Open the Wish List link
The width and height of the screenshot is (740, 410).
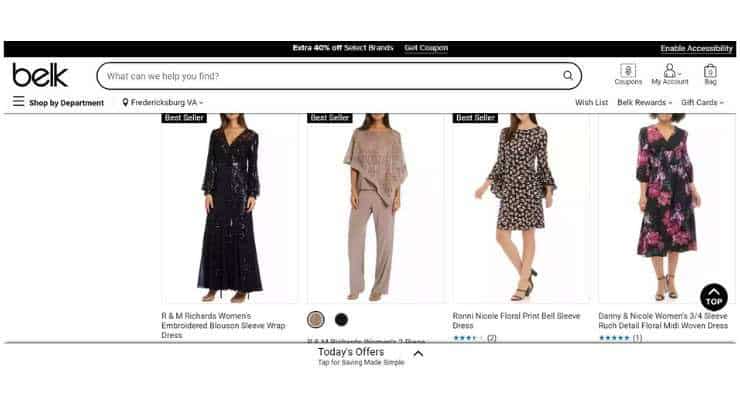pos(591,102)
